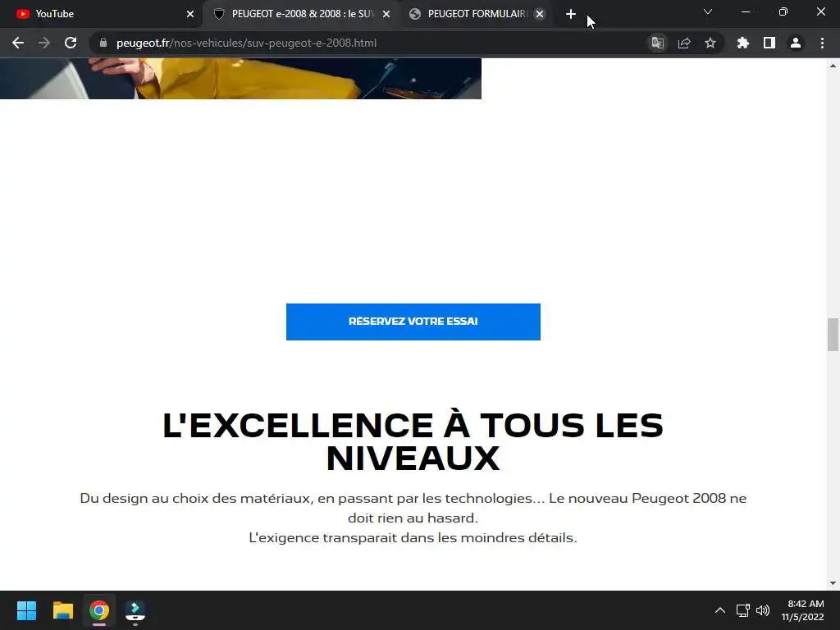
Task: Click the scrollbar down arrow
Action: [833, 583]
